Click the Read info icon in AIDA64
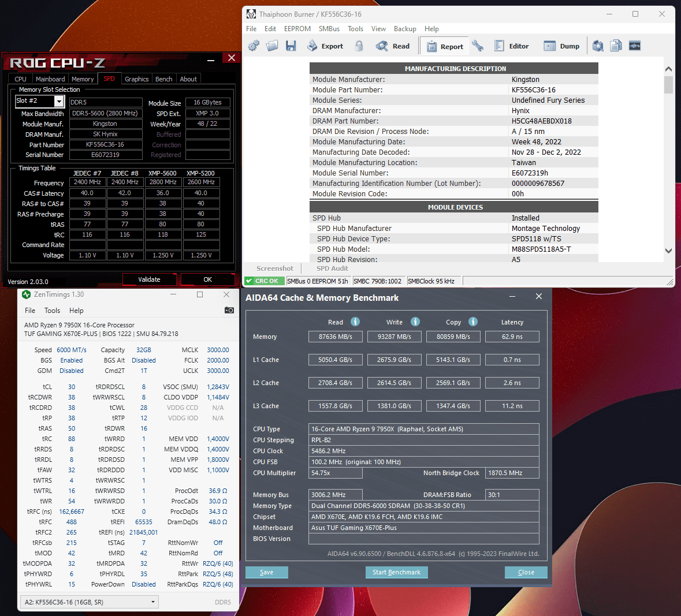The width and height of the screenshot is (681, 616). pyautogui.click(x=355, y=322)
